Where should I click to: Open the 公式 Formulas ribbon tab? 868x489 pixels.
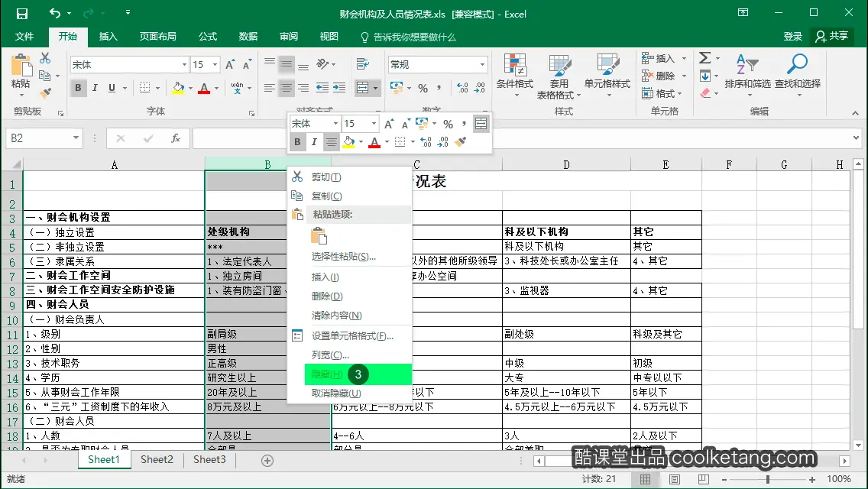(x=208, y=37)
